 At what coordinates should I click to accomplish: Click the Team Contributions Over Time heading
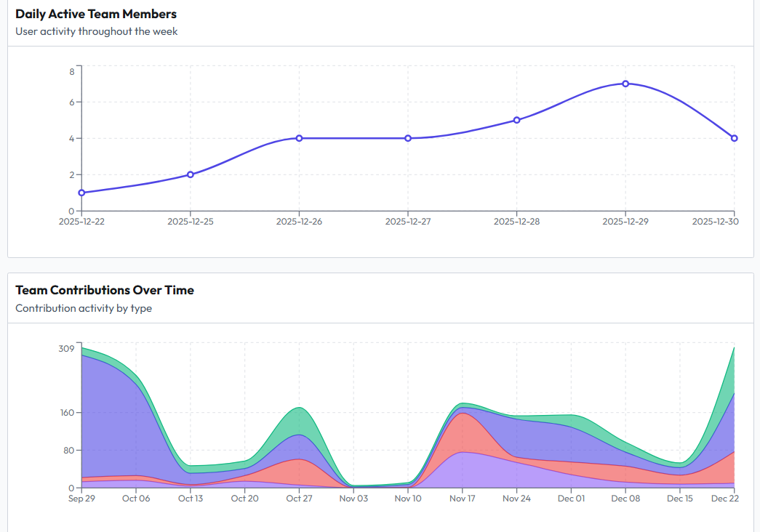105,290
